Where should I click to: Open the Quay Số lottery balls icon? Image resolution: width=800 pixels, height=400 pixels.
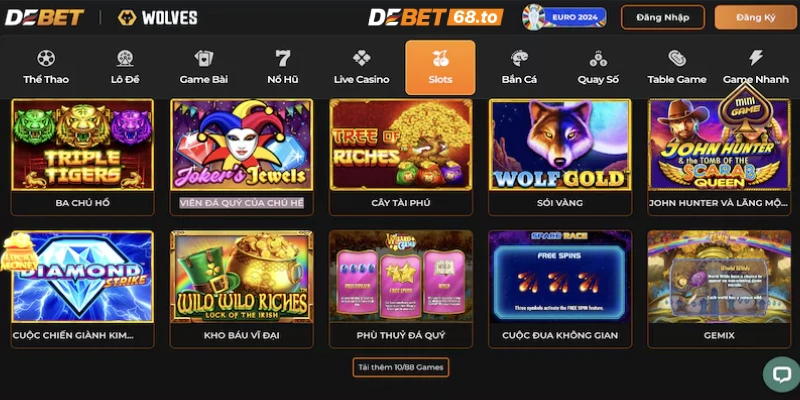click(598, 58)
